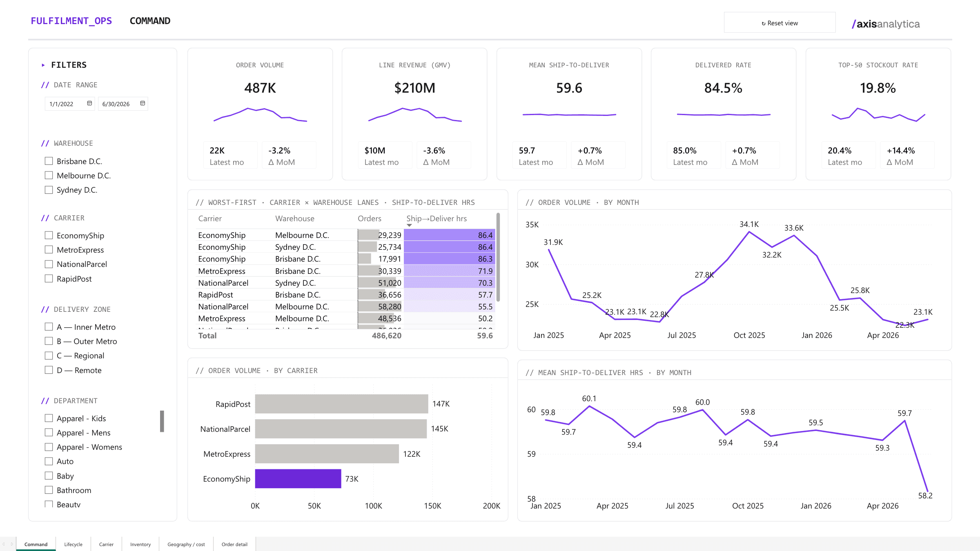This screenshot has width=980, height=551.
Task: Click the 86.3 ship-to-deliver hours cell
Action: point(450,259)
